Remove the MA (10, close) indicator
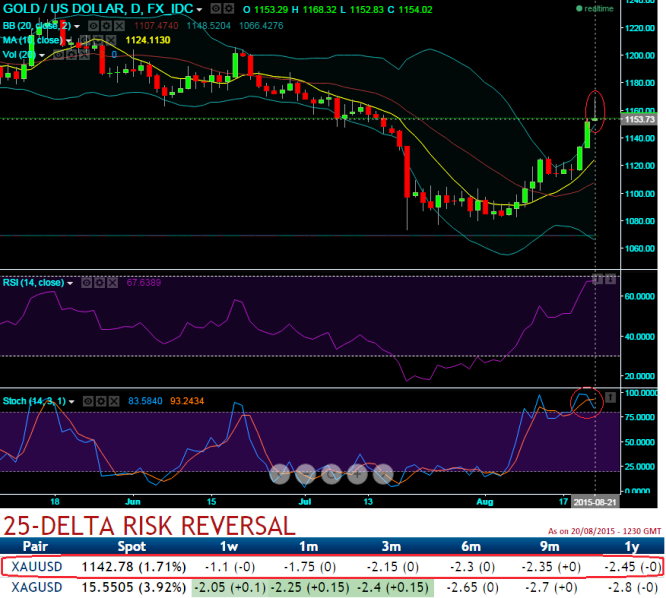Screen dimensions: 666x598 pos(110,41)
